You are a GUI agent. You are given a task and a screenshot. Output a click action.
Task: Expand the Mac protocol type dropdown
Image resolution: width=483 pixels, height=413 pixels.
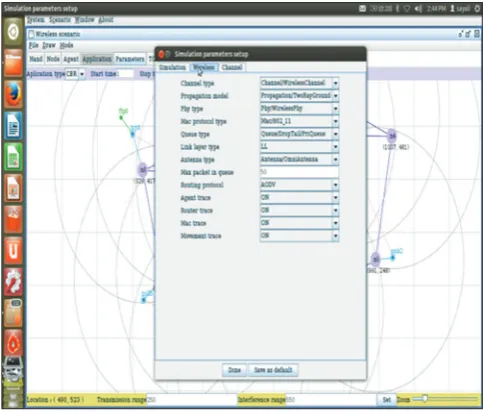click(299, 121)
